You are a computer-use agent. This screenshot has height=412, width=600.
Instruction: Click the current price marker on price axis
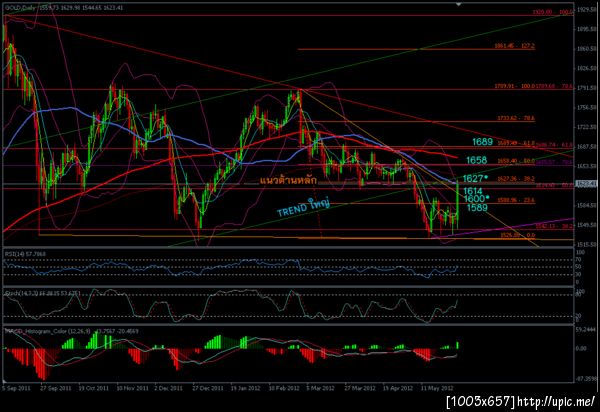pos(586,184)
